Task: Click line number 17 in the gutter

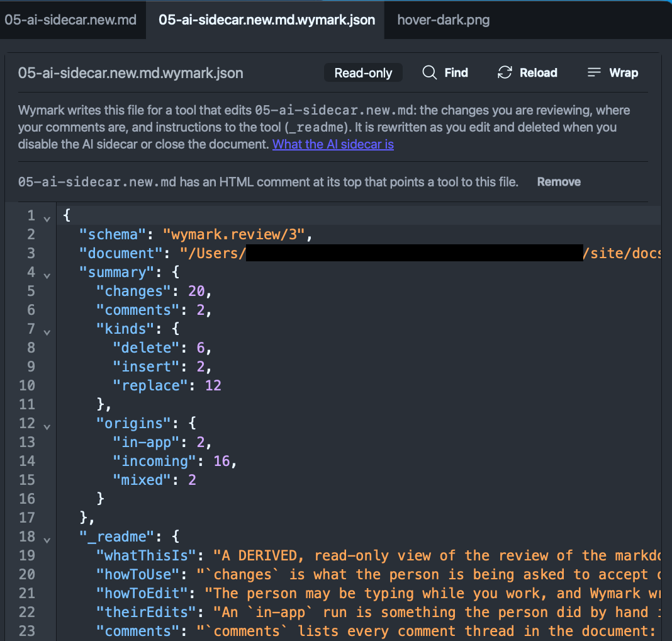Action: click(26, 518)
